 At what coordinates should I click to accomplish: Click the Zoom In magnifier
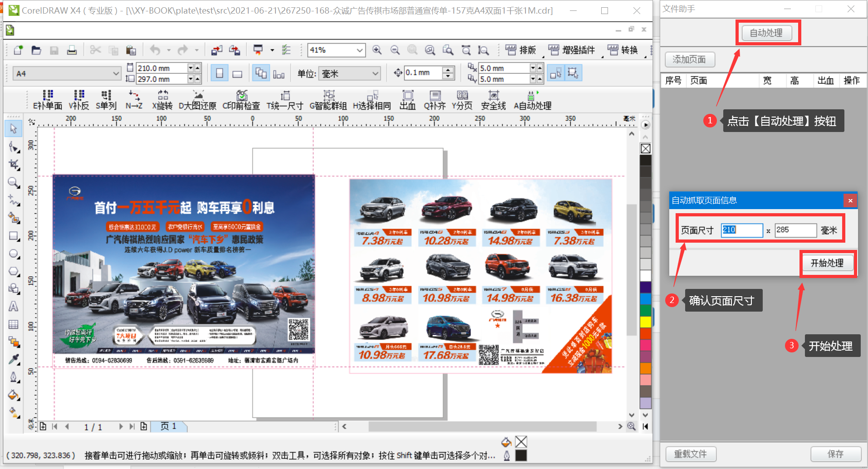click(377, 50)
